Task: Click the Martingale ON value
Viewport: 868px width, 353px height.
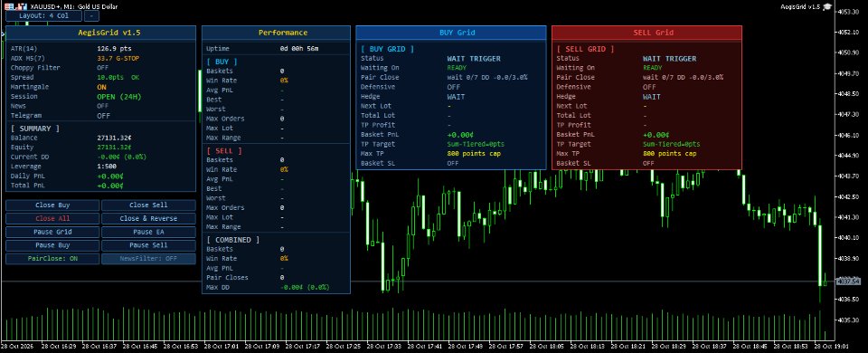Action: [x=102, y=87]
